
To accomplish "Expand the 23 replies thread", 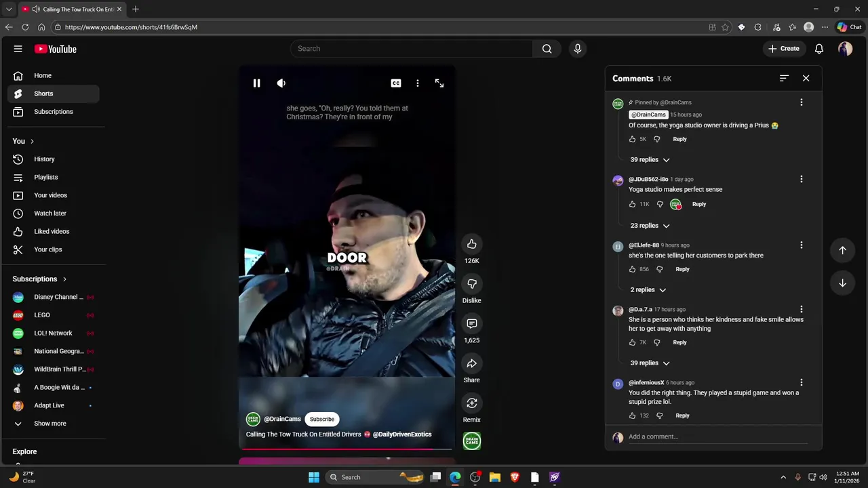I will tap(650, 226).
